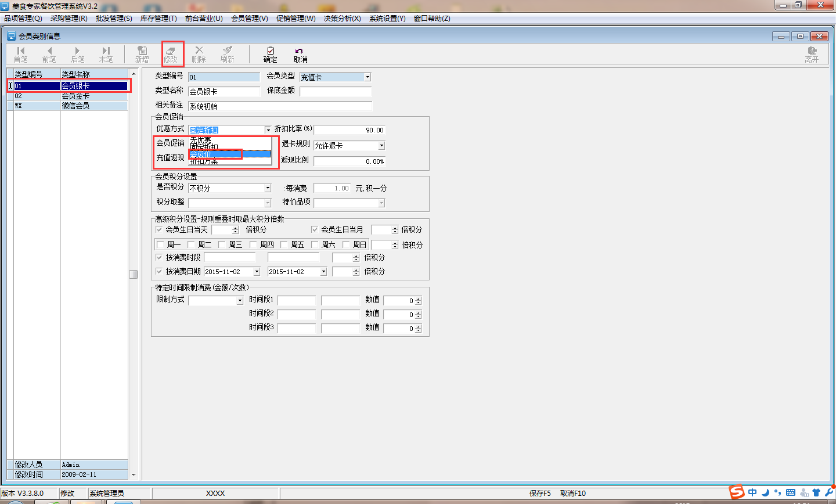Expand the 退卡规则 dropdown
Viewport: 836px width, 504px height.
pyautogui.click(x=381, y=146)
